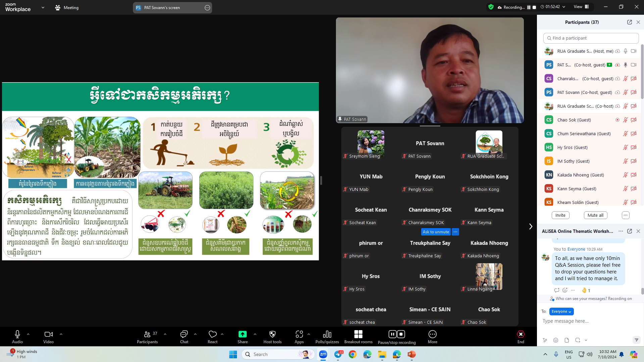This screenshot has width=644, height=362.
Task: Click the Find a participant search field
Action: 591,38
